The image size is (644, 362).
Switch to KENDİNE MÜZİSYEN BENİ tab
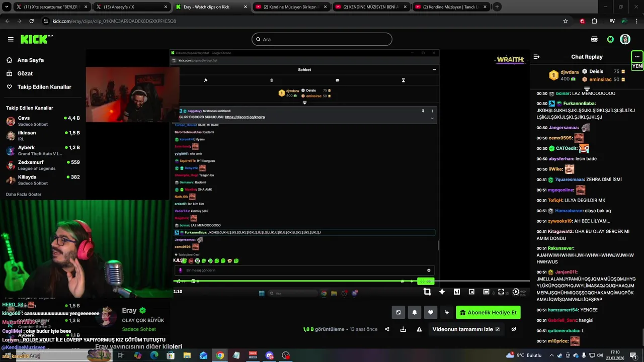coord(371,7)
